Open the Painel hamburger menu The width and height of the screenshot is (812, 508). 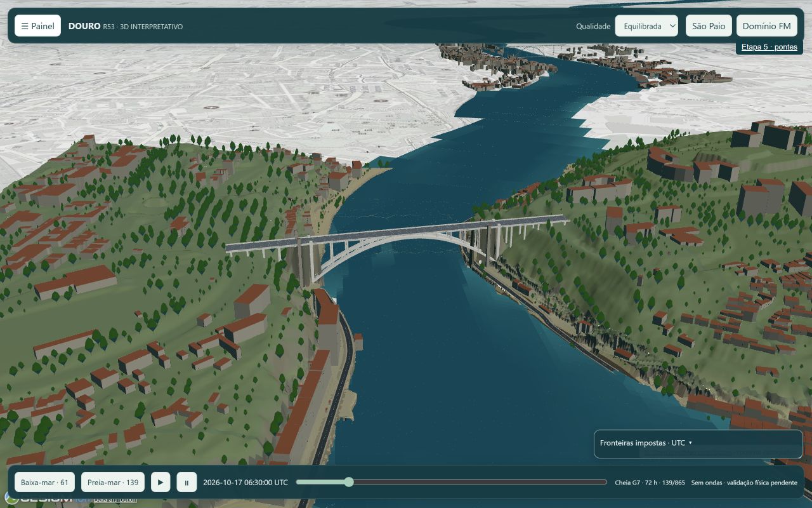[x=37, y=26]
